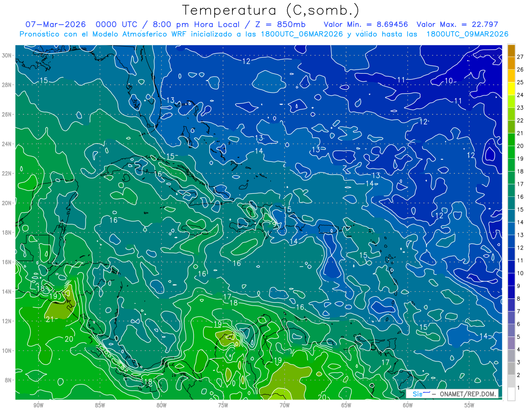Click the "26N" latitude label
This screenshot has width=532, height=411.
click(7, 114)
